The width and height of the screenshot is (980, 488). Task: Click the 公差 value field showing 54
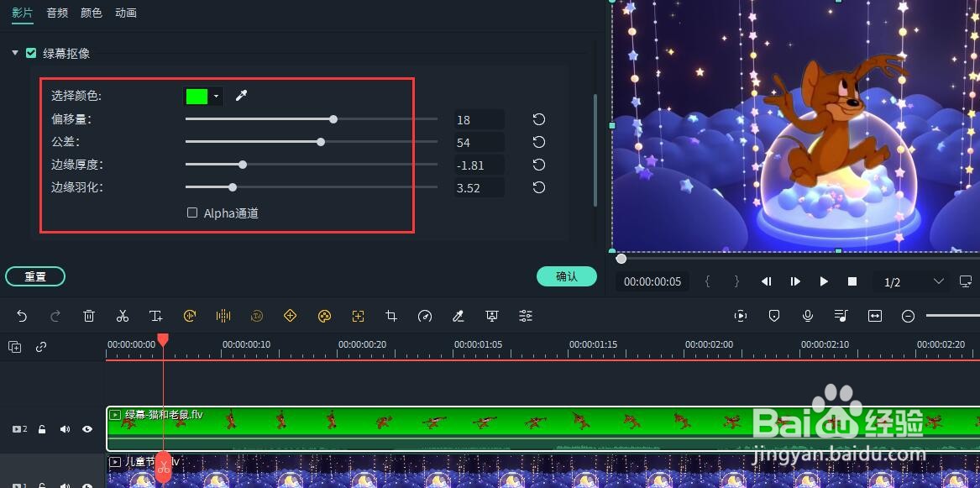tap(479, 143)
